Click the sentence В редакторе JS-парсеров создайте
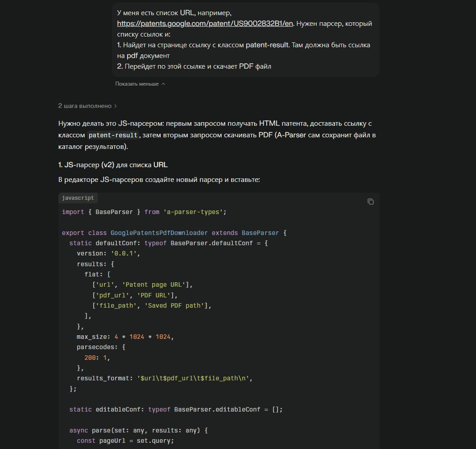This screenshot has width=476, height=449. [159, 180]
